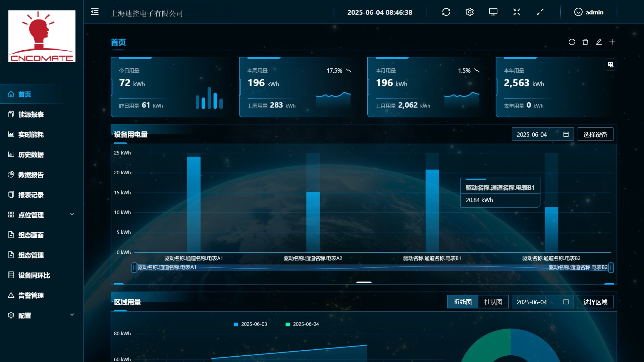This screenshot has width=644, height=362.
Task: Click the 选择设备 select device button
Action: click(595, 134)
